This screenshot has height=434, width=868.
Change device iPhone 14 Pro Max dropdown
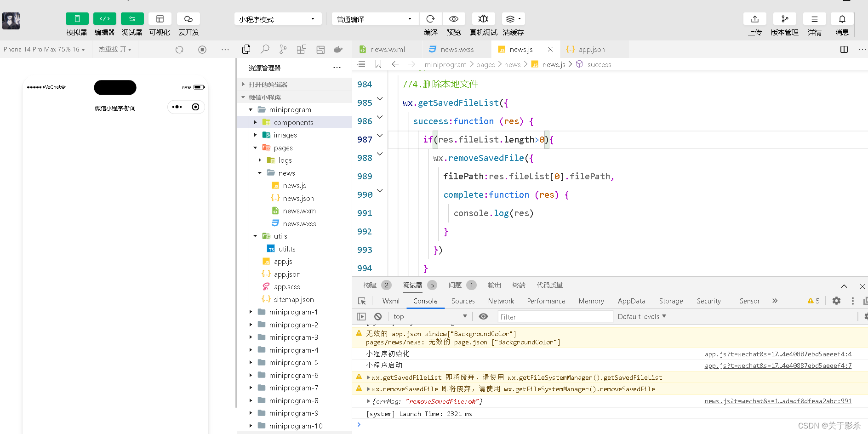44,49
